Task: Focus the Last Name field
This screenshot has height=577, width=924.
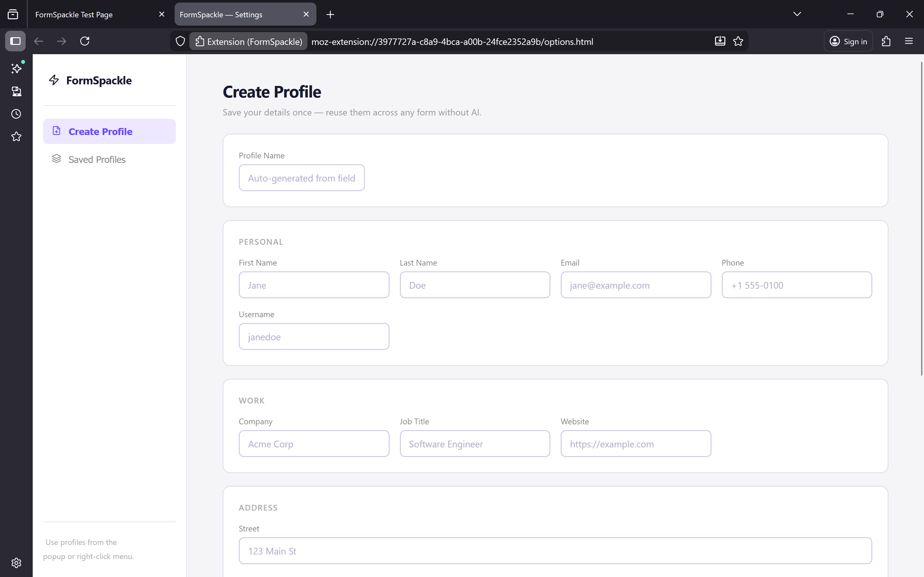Action: tap(475, 285)
